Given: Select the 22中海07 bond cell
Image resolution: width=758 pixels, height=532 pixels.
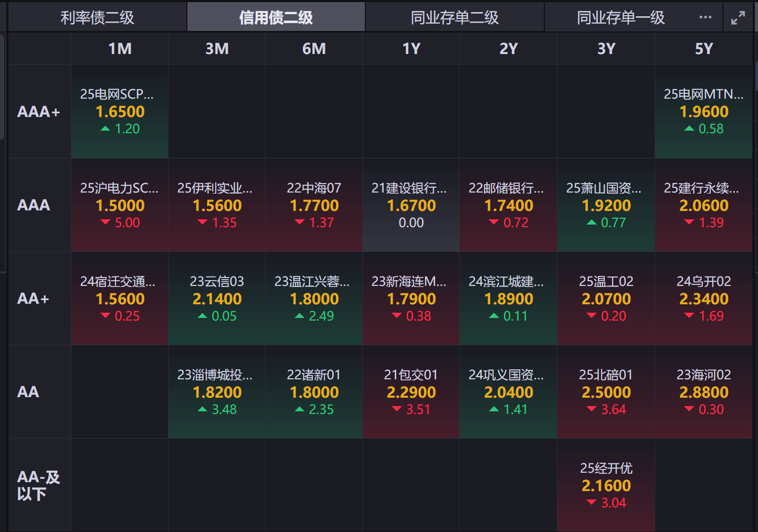Looking at the screenshot, I should click(x=314, y=205).
